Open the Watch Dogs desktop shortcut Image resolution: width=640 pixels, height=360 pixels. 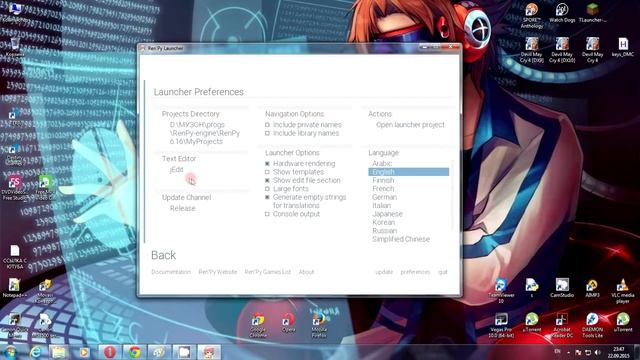pyautogui.click(x=562, y=12)
